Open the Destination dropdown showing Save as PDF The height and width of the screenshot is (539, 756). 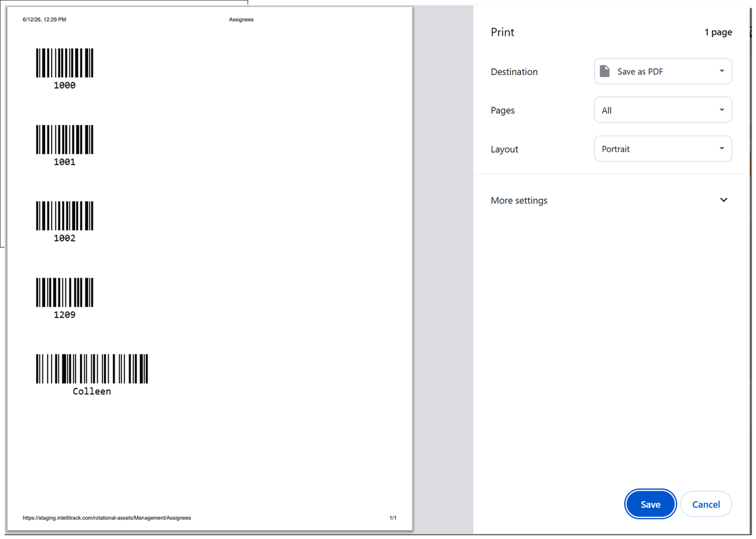pyautogui.click(x=663, y=71)
